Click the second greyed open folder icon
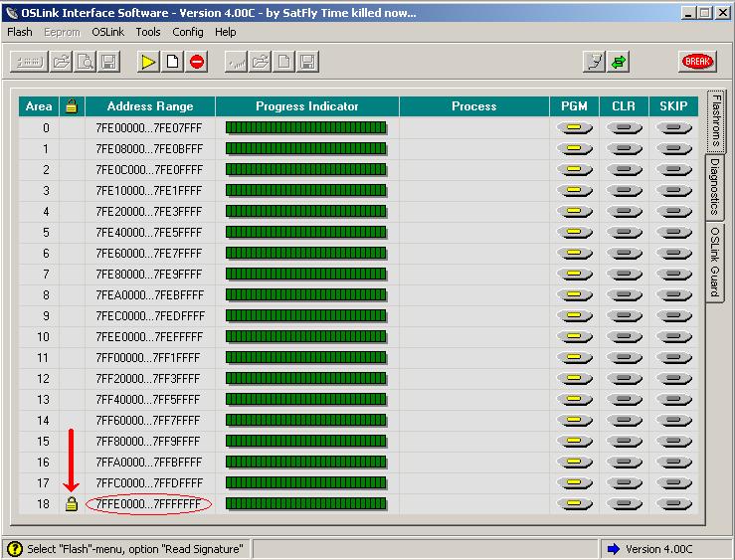735x560 pixels. [x=261, y=62]
